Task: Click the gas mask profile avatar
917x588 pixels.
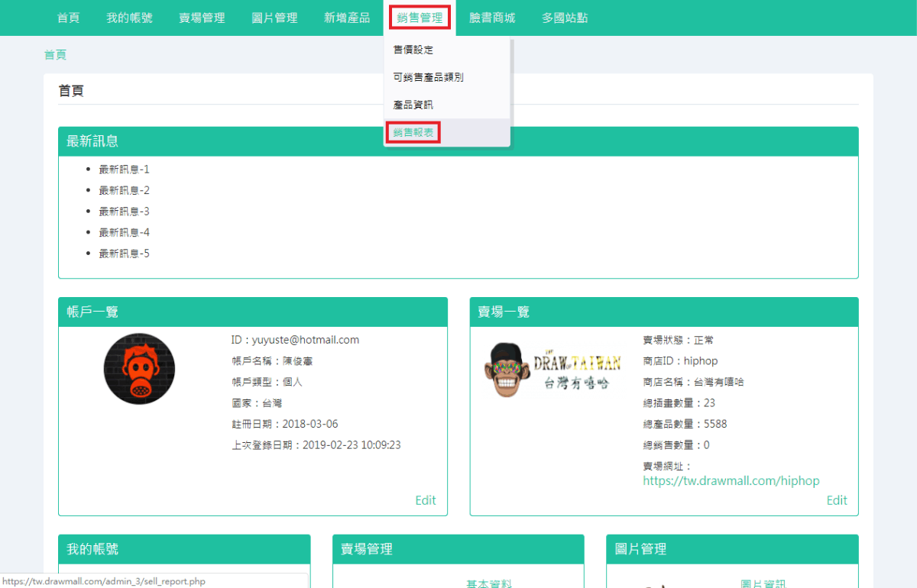Action: click(x=139, y=369)
